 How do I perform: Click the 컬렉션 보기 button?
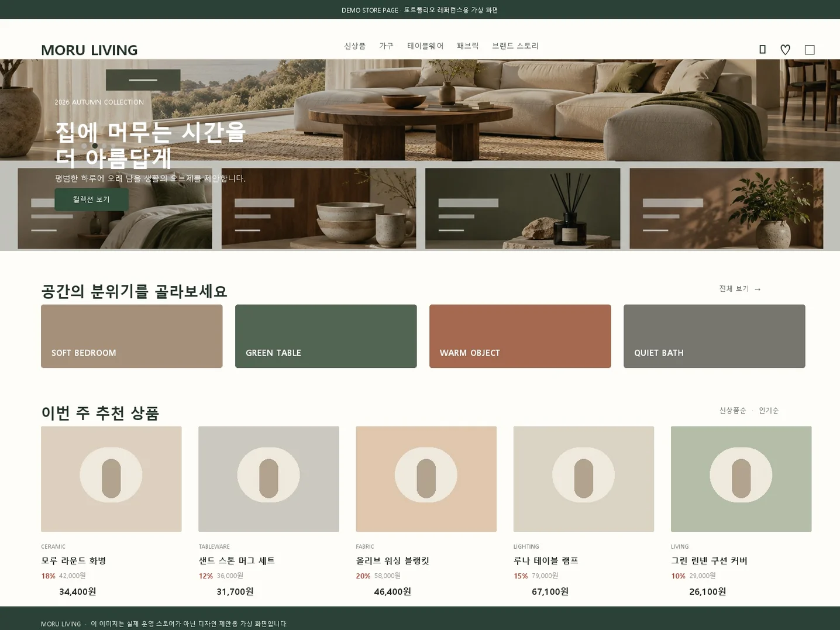pyautogui.click(x=92, y=199)
